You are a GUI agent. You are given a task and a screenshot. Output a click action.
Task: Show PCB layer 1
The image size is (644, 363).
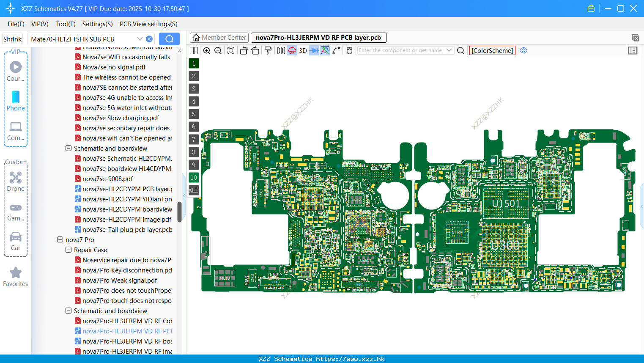click(x=194, y=63)
